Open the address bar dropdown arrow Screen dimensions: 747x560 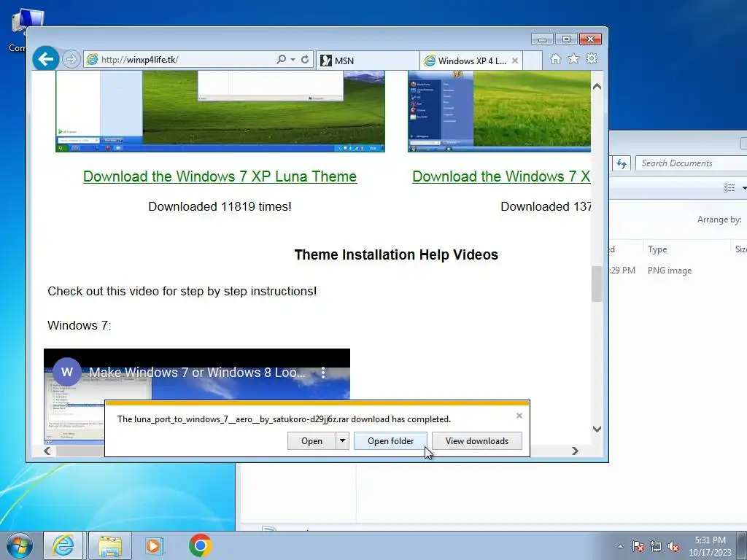293,60
